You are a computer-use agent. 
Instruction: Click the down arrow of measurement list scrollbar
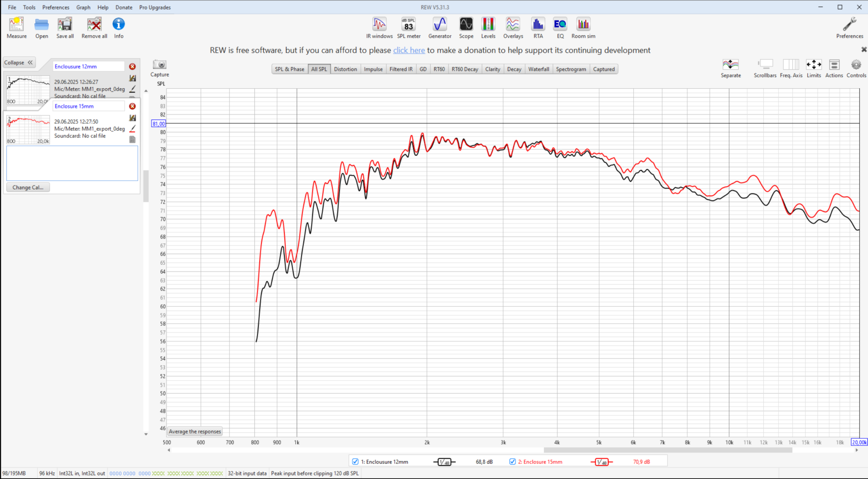pos(146,434)
